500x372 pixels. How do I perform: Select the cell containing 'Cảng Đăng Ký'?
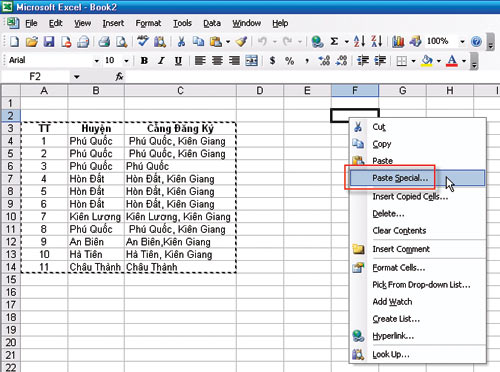coord(180,129)
